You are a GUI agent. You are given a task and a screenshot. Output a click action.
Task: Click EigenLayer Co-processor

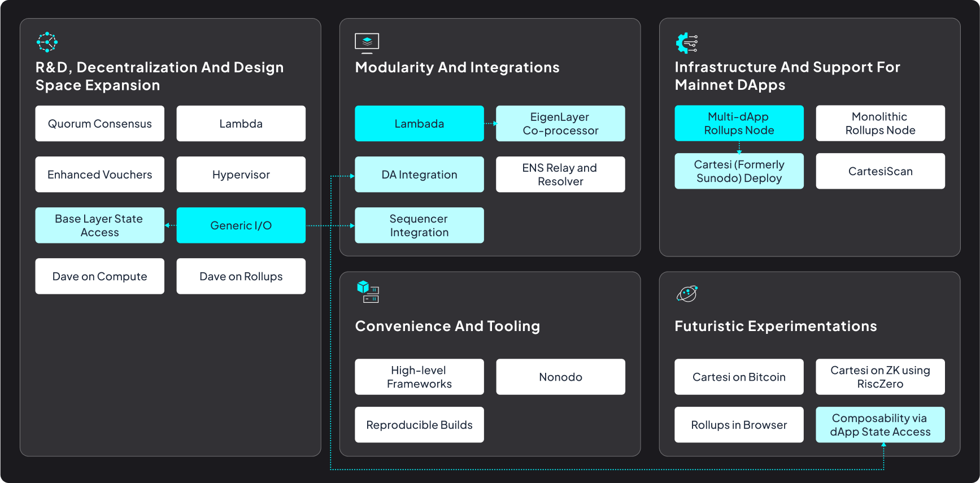tap(561, 124)
